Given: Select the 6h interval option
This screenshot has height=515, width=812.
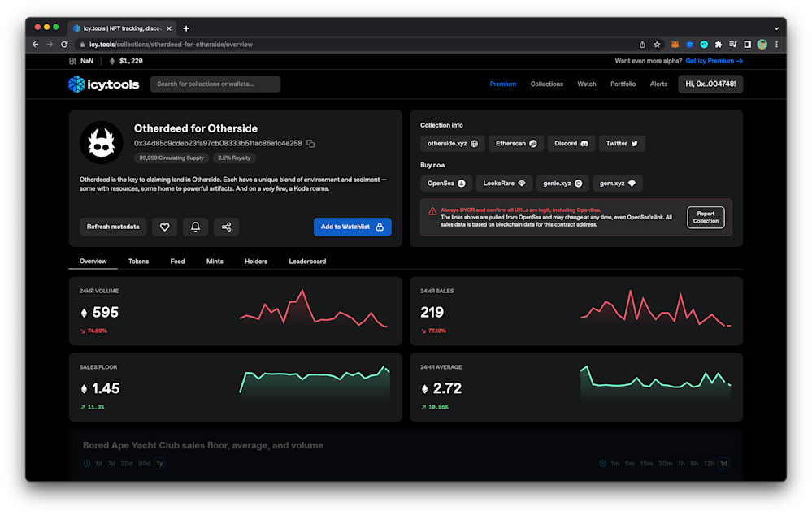Looking at the screenshot, I should 694,463.
